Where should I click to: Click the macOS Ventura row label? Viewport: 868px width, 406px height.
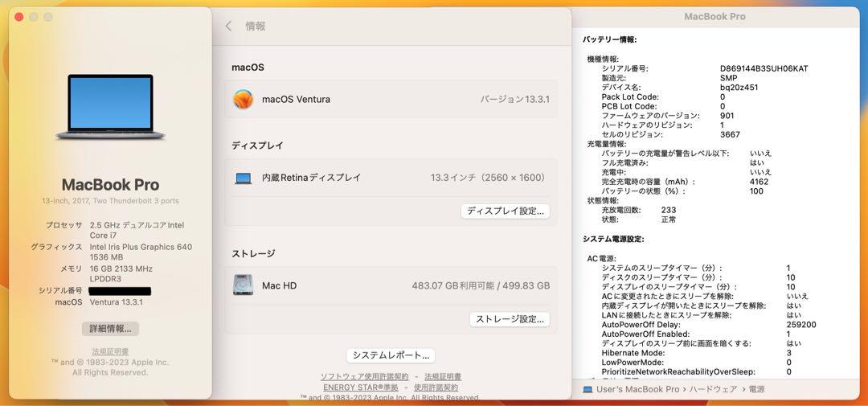[x=296, y=100]
